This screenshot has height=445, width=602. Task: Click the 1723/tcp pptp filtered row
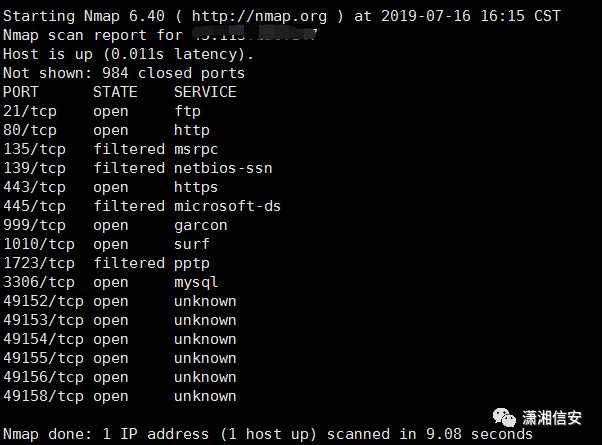106,263
